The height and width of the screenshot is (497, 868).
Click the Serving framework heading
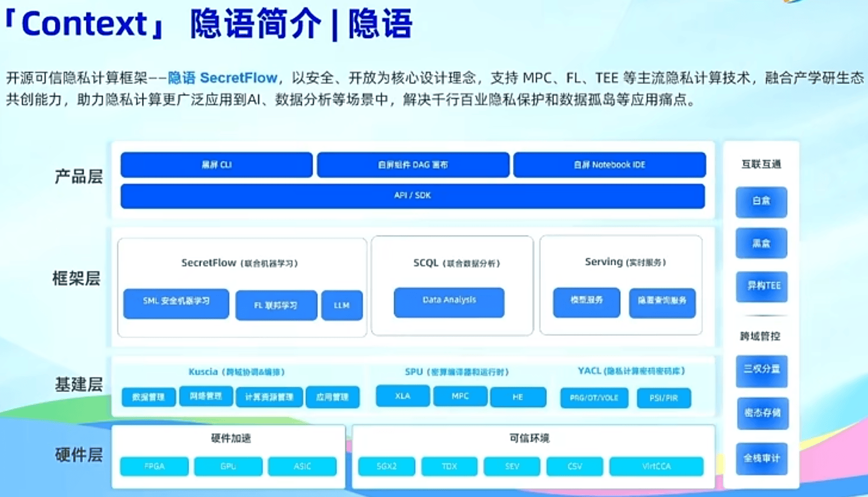click(x=625, y=262)
